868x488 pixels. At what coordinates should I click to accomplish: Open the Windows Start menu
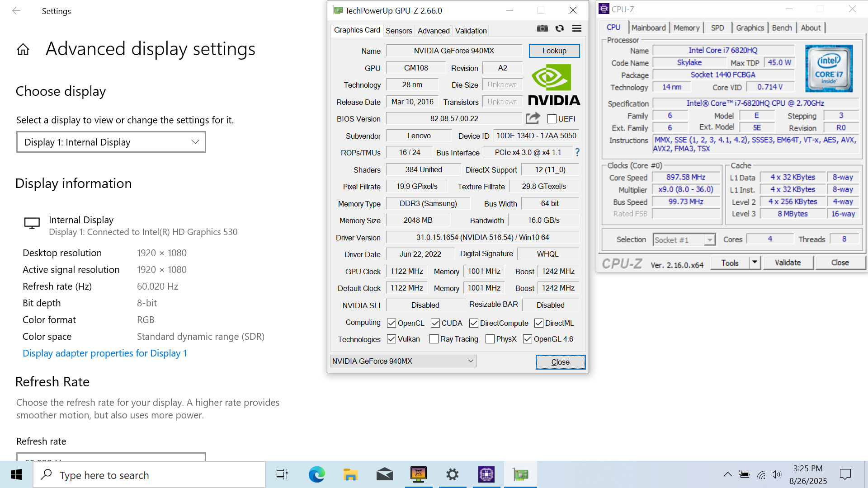(x=16, y=474)
